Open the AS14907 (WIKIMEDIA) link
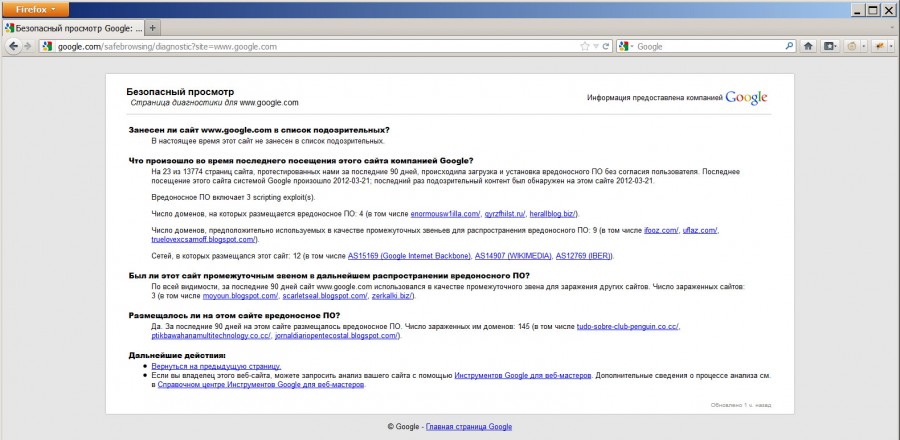 pyautogui.click(x=514, y=255)
